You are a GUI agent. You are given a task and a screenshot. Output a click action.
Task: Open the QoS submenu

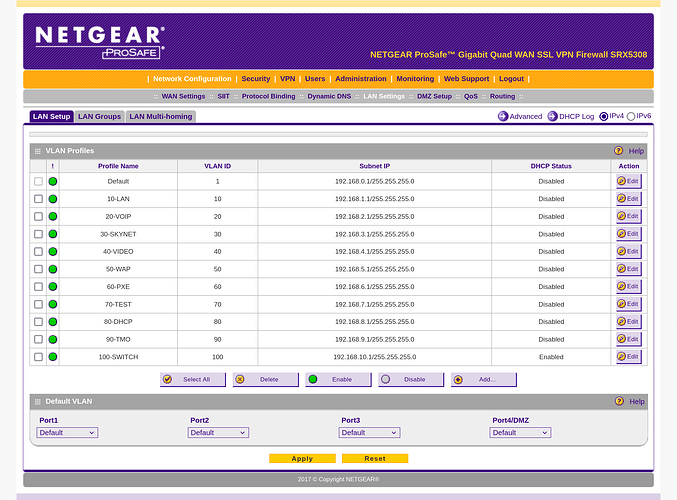471,96
